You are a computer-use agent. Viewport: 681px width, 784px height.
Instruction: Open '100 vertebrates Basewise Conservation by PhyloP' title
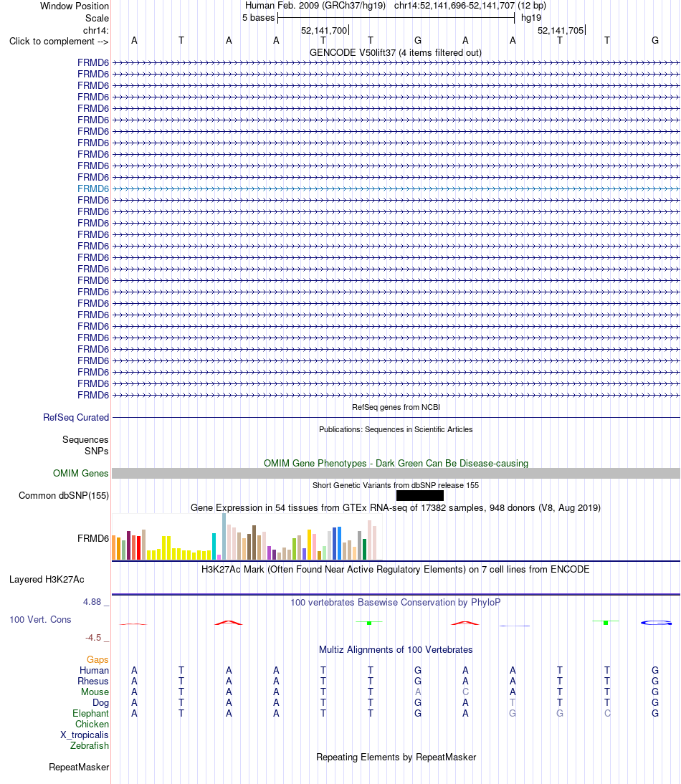coord(396,603)
